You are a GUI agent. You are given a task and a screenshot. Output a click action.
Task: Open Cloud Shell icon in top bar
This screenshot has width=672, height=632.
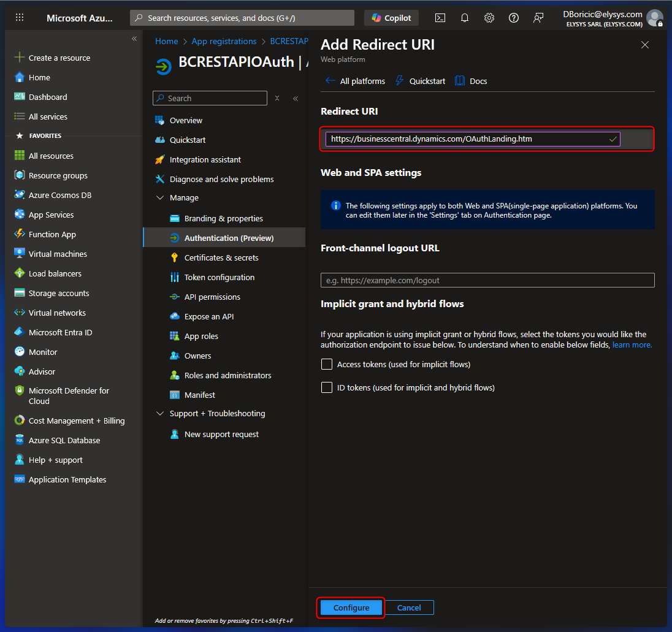tap(440, 18)
